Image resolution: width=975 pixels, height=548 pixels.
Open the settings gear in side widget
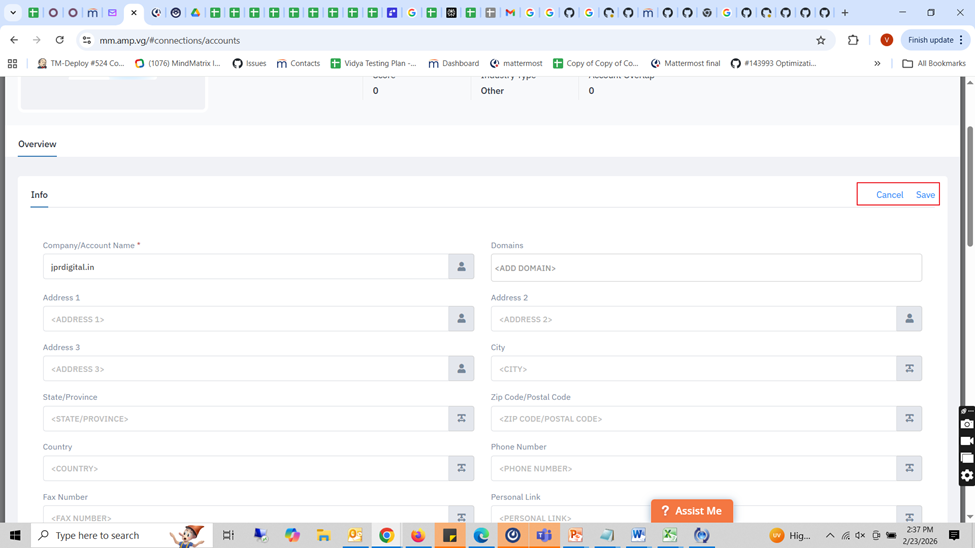click(x=967, y=475)
